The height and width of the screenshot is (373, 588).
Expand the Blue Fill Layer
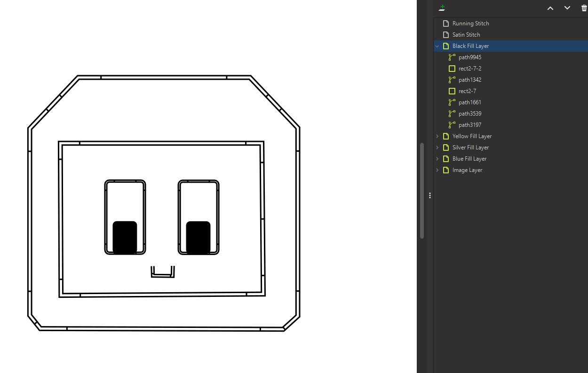pyautogui.click(x=437, y=159)
